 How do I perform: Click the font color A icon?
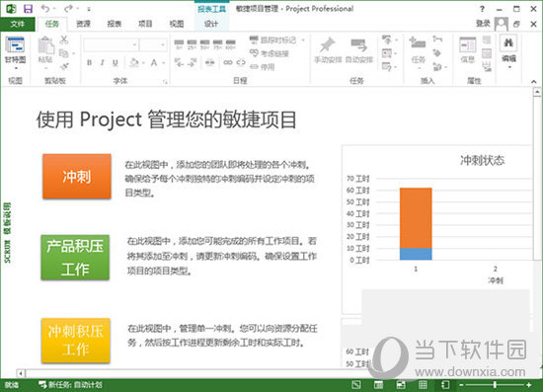[x=154, y=62]
